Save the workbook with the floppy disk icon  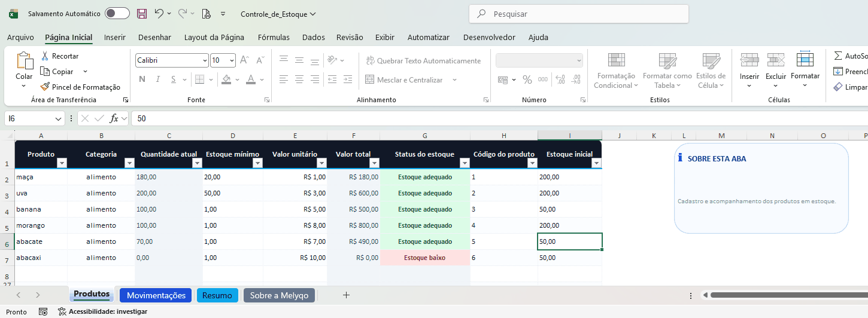[142, 13]
